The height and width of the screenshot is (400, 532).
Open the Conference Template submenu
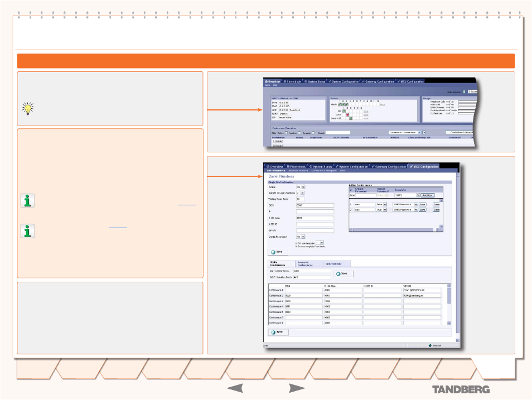324,171
